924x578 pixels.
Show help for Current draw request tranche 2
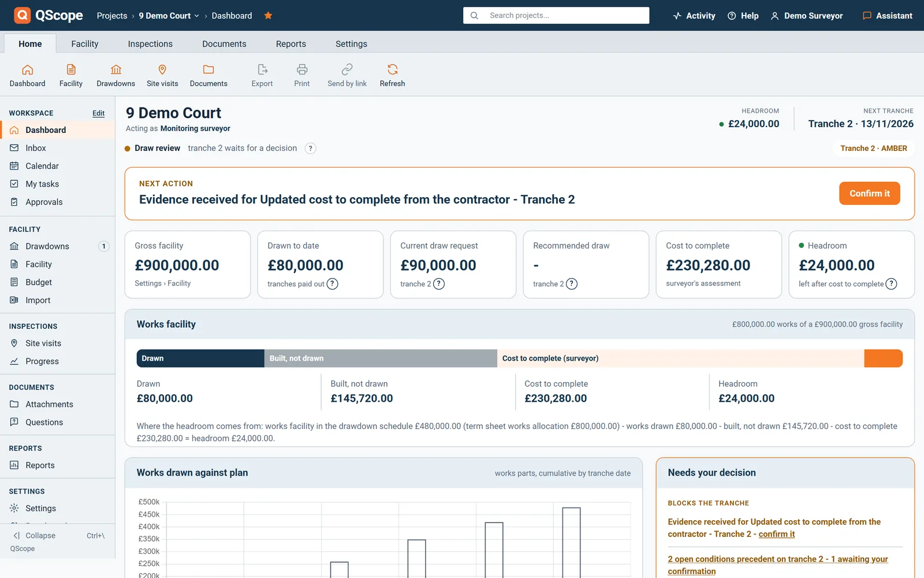point(439,284)
